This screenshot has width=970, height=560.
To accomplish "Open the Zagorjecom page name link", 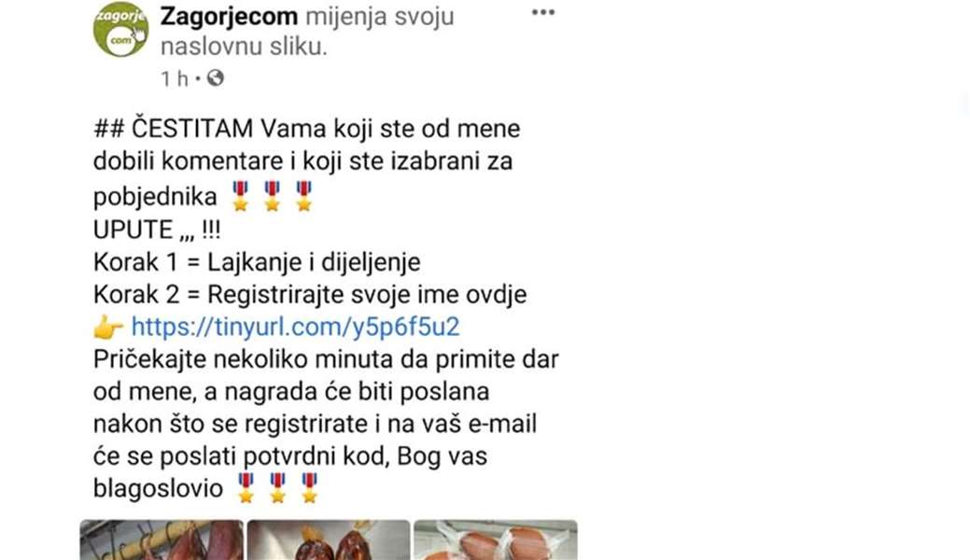I will pyautogui.click(x=229, y=17).
